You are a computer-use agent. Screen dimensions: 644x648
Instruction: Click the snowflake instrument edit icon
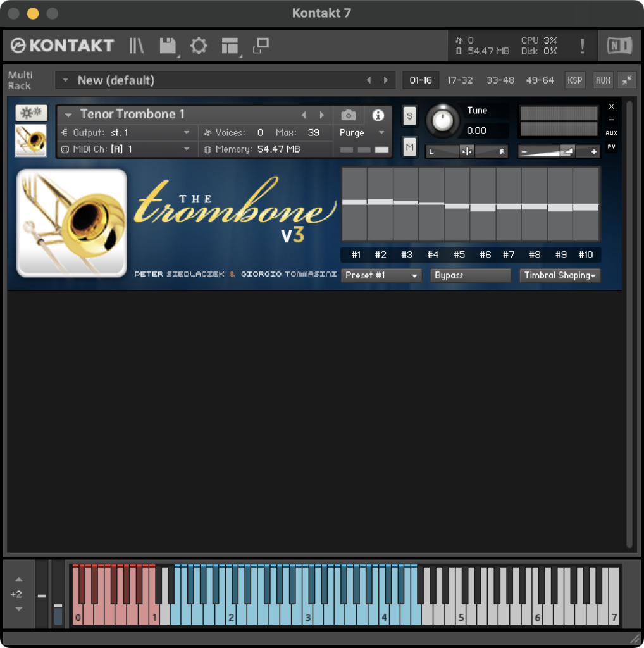[31, 113]
